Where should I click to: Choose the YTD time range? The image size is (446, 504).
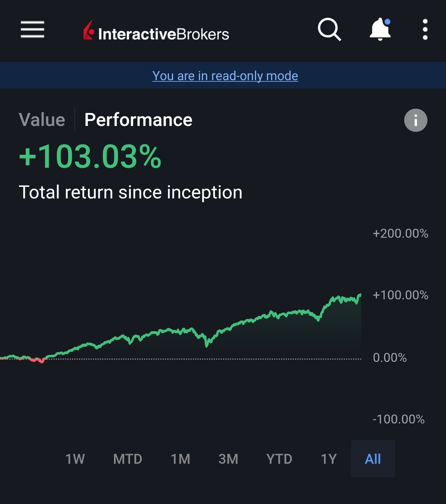tap(279, 459)
